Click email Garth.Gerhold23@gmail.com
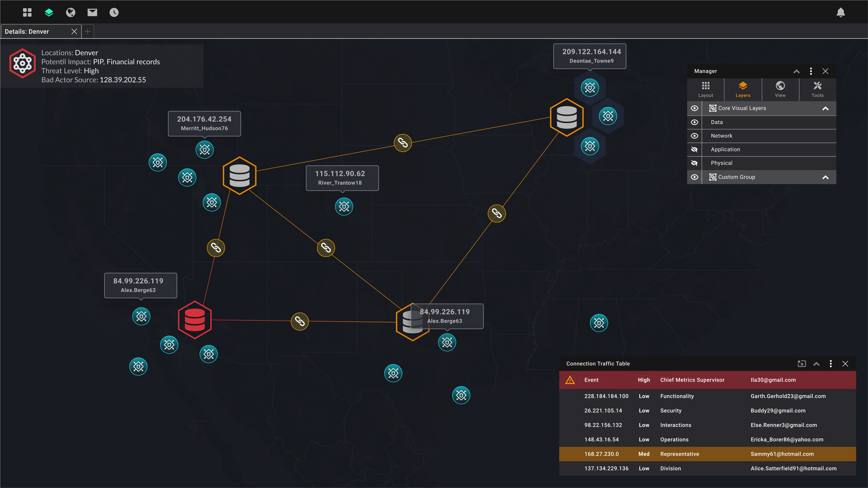 pyautogui.click(x=788, y=396)
